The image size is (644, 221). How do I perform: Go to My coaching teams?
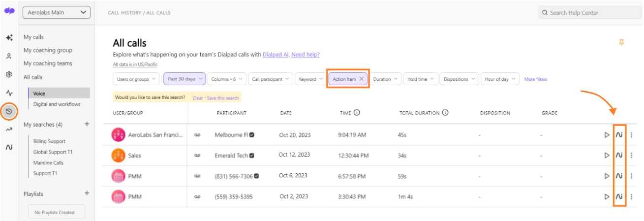tap(48, 63)
